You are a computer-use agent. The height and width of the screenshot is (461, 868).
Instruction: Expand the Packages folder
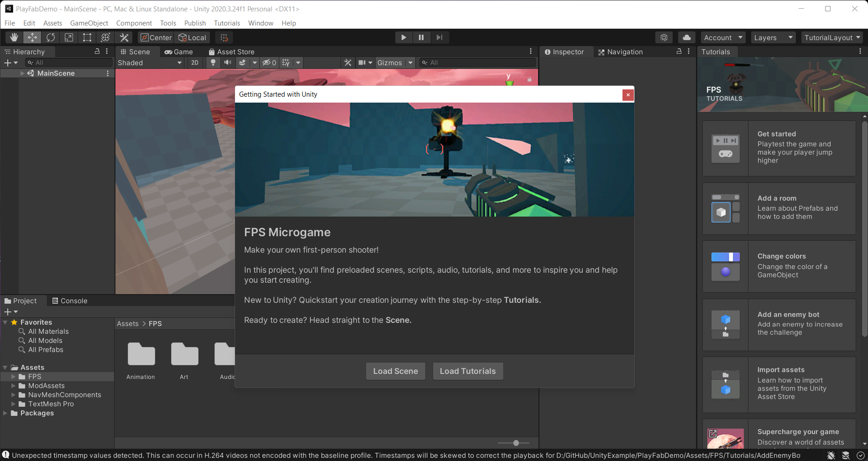5,413
